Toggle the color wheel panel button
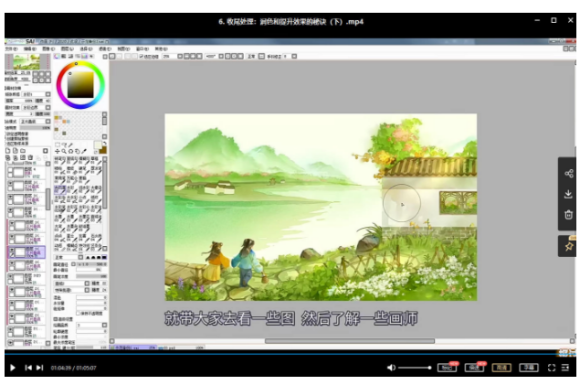 (57, 56)
